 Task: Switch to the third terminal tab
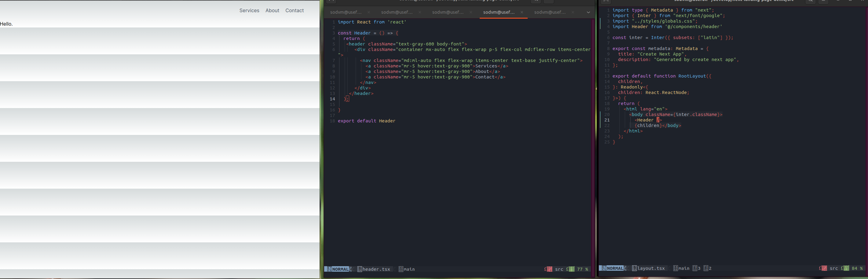point(448,12)
